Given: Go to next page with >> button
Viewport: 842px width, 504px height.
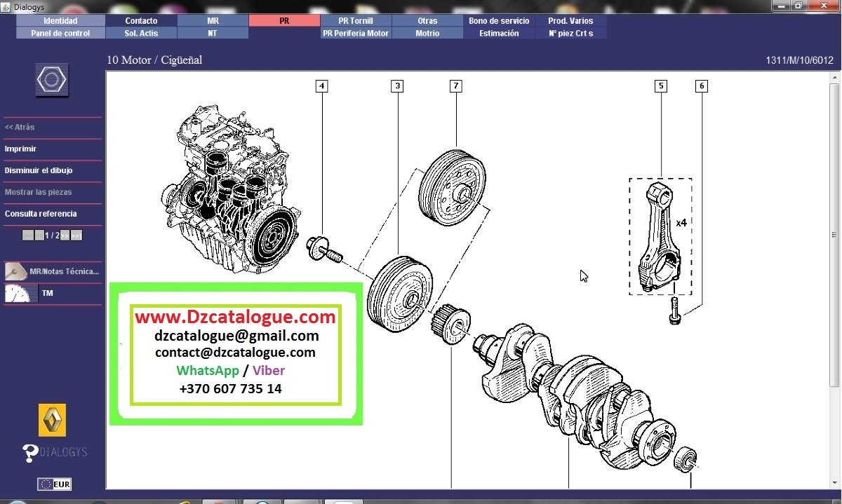Looking at the screenshot, I should pos(65,236).
